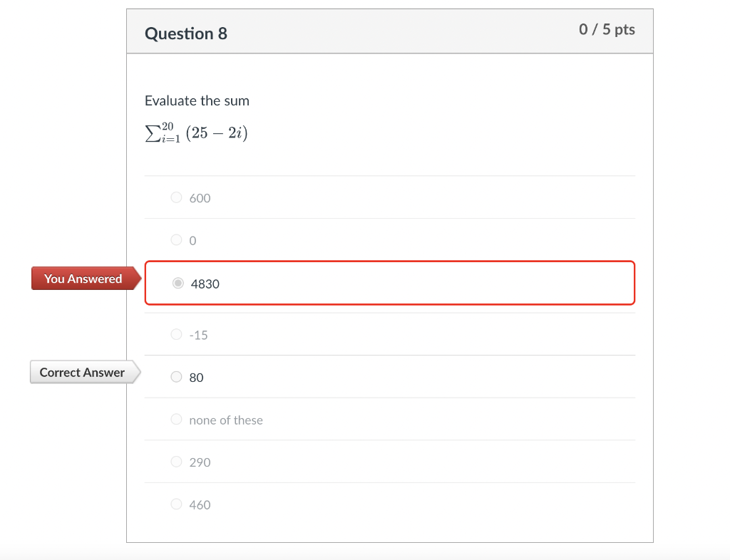Click the 'Evaluate the sum' prompt text
The image size is (730, 560).
click(197, 100)
